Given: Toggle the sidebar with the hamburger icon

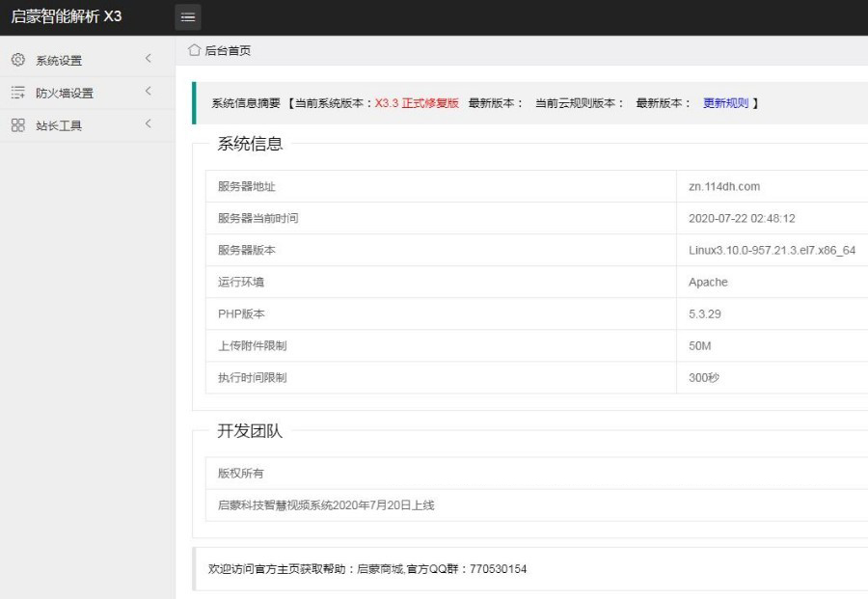Looking at the screenshot, I should pos(188,17).
